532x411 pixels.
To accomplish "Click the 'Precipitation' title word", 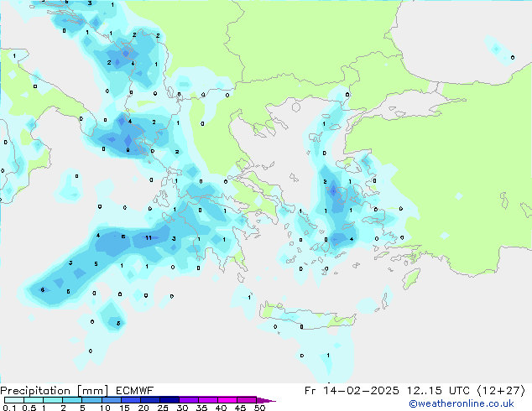I will pyautogui.click(x=35, y=391).
